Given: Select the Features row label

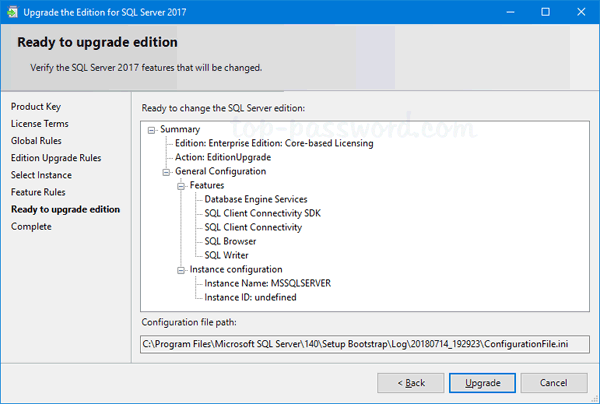Looking at the screenshot, I should [207, 185].
